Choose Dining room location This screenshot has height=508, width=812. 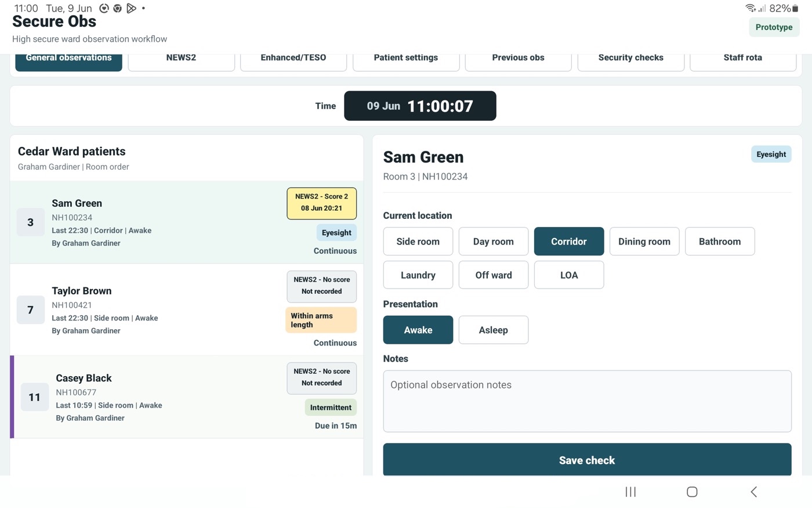tap(644, 242)
